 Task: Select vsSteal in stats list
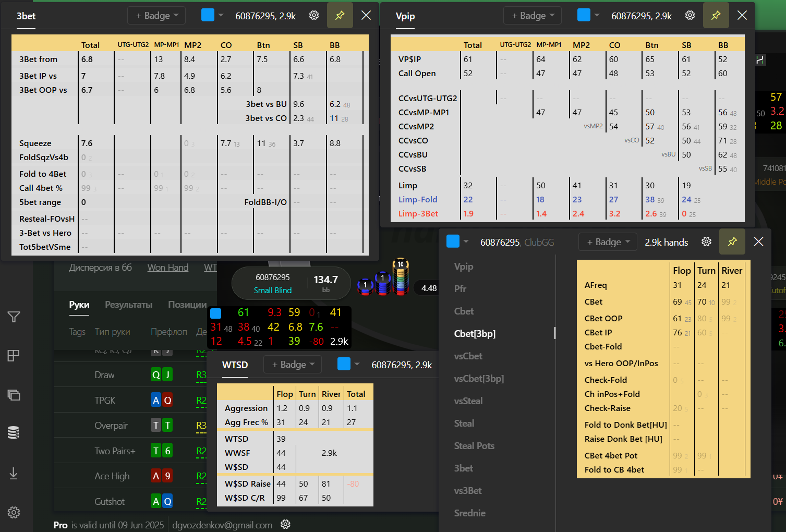(468, 401)
